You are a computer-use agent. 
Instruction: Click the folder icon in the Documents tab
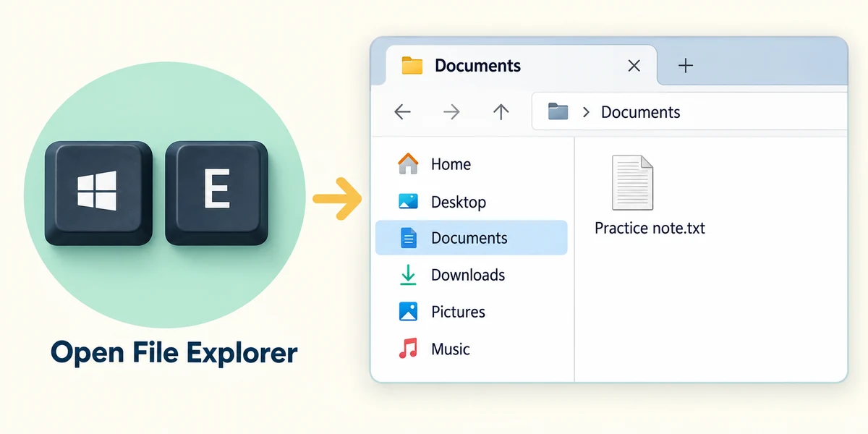point(412,65)
